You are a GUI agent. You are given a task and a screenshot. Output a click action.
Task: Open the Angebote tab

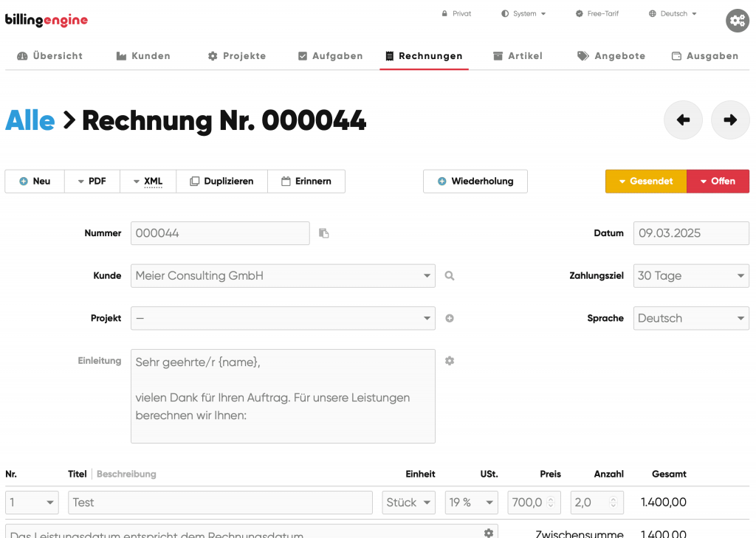611,56
